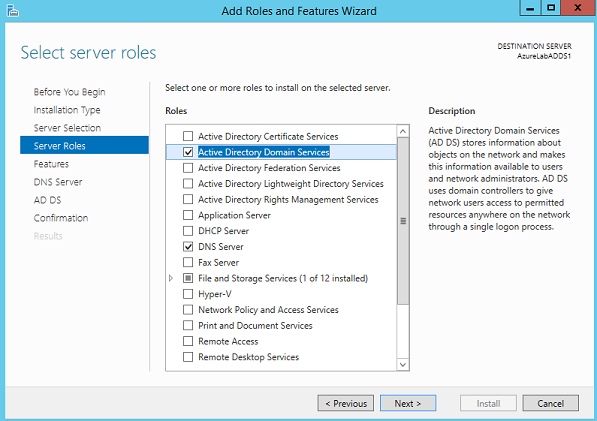This screenshot has height=421, width=597.
Task: Minimize the Add Roles wizard window
Action: (530, 8)
